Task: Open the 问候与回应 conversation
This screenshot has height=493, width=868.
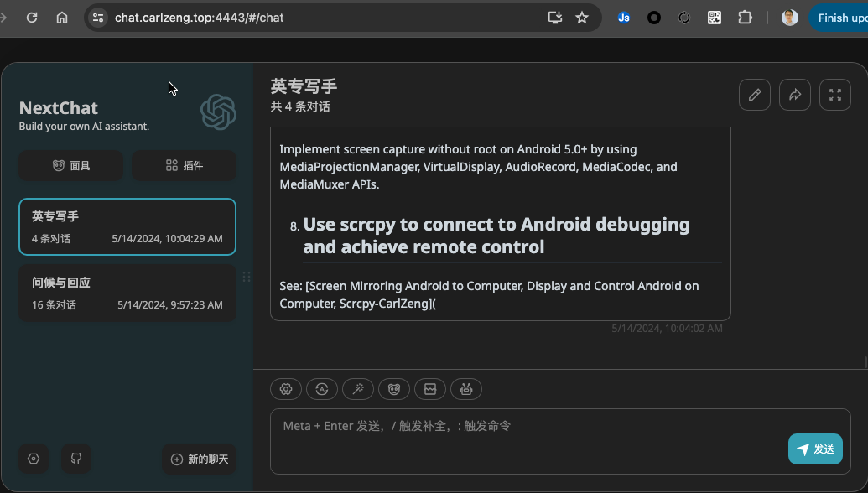Action: coord(127,293)
